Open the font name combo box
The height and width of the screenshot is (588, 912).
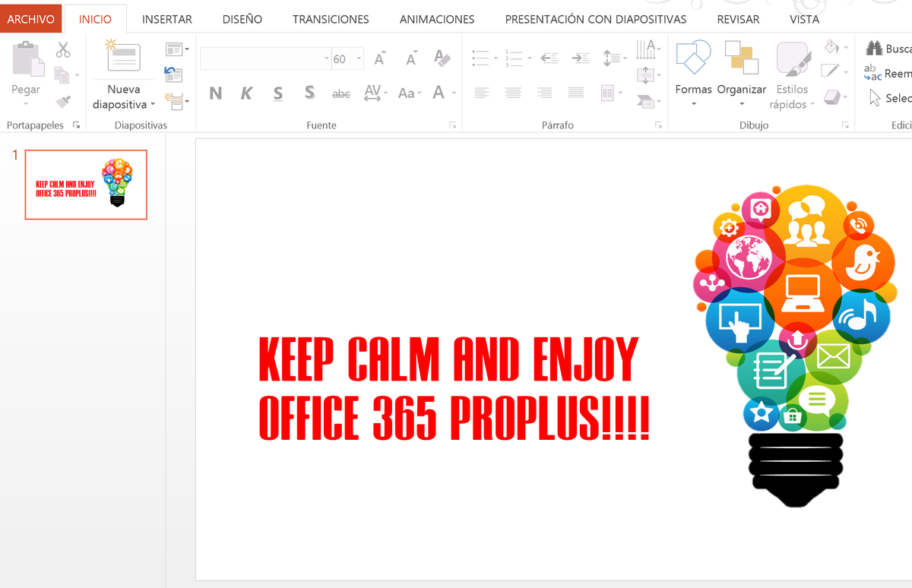pyautogui.click(x=265, y=58)
